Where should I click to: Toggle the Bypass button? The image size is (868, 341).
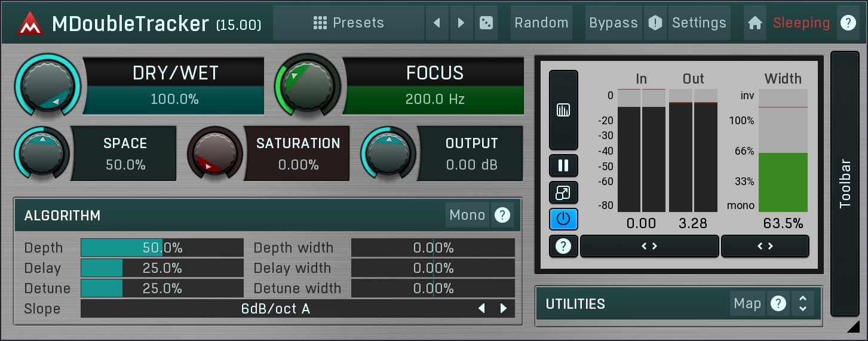point(613,23)
